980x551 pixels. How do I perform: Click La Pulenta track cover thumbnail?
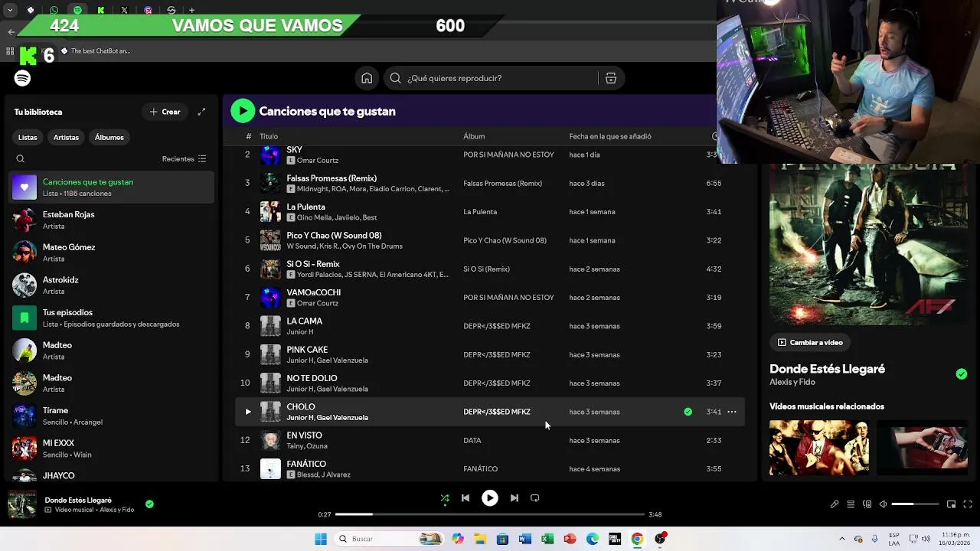(270, 212)
